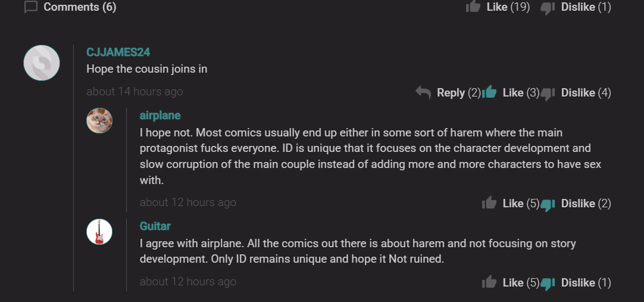
Task: Like the post using top thumbs-up icon
Action: pos(473,7)
